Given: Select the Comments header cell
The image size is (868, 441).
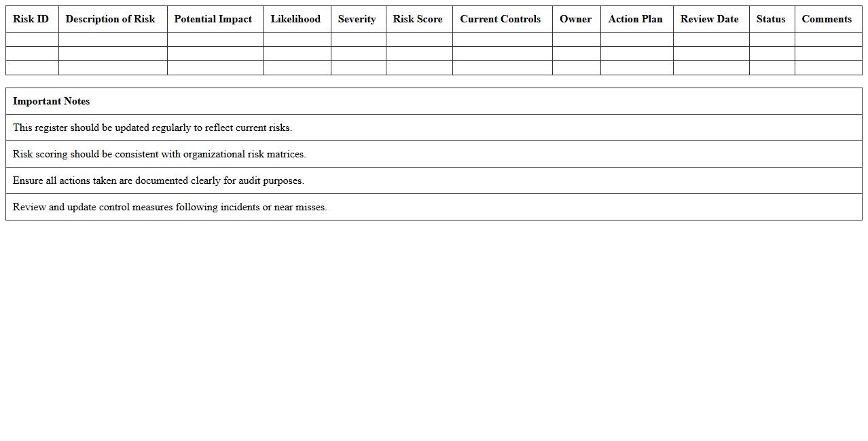Looking at the screenshot, I should tap(826, 19).
